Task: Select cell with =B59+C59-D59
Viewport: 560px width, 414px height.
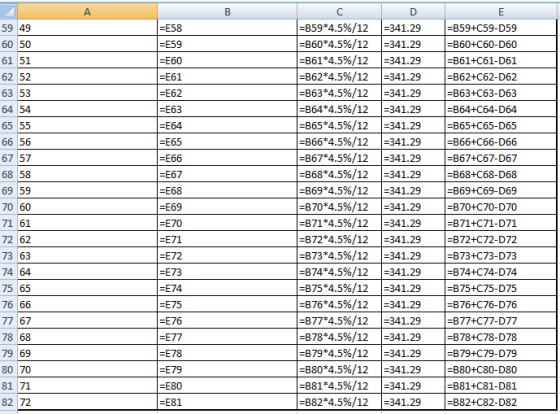Action: pyautogui.click(x=501, y=28)
